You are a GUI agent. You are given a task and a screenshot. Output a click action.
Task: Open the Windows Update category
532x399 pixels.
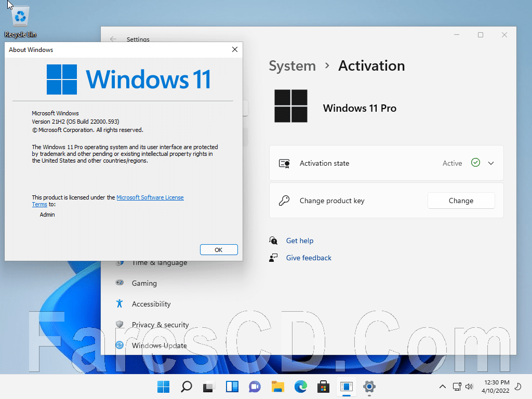click(159, 345)
